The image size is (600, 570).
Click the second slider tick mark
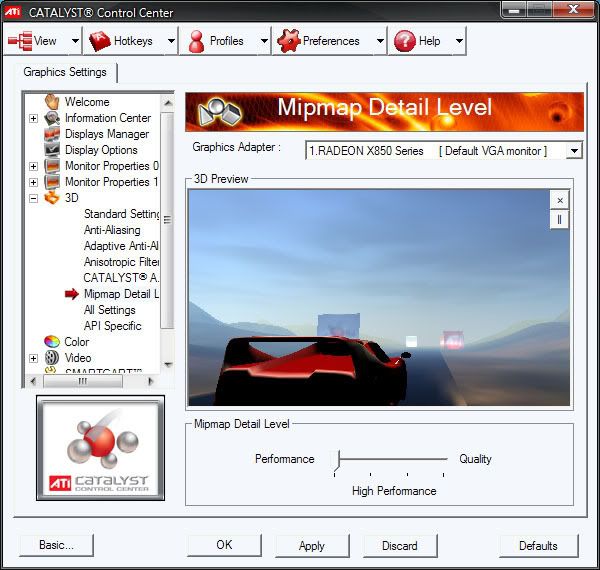[370, 475]
